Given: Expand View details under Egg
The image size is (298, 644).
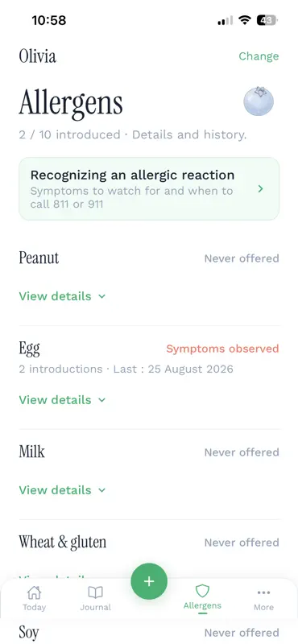Looking at the screenshot, I should [62, 399].
